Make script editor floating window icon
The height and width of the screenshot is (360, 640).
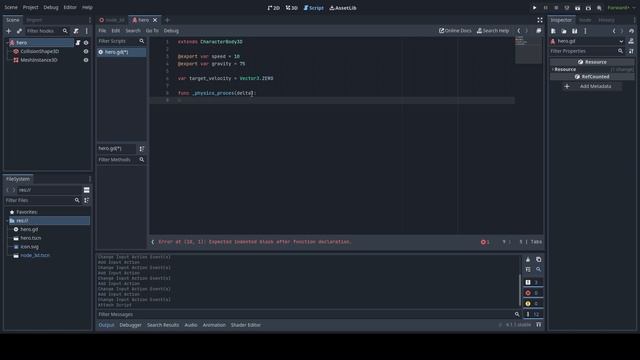coord(539,31)
